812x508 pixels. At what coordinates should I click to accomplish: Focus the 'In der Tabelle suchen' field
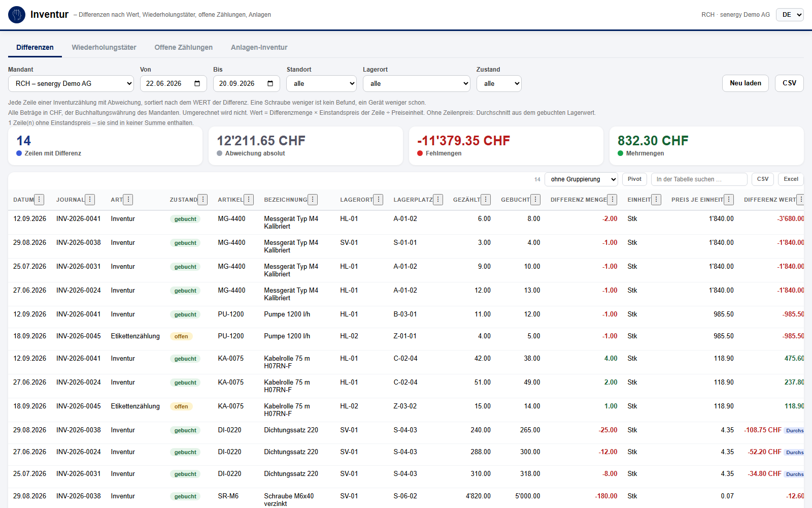coord(699,179)
